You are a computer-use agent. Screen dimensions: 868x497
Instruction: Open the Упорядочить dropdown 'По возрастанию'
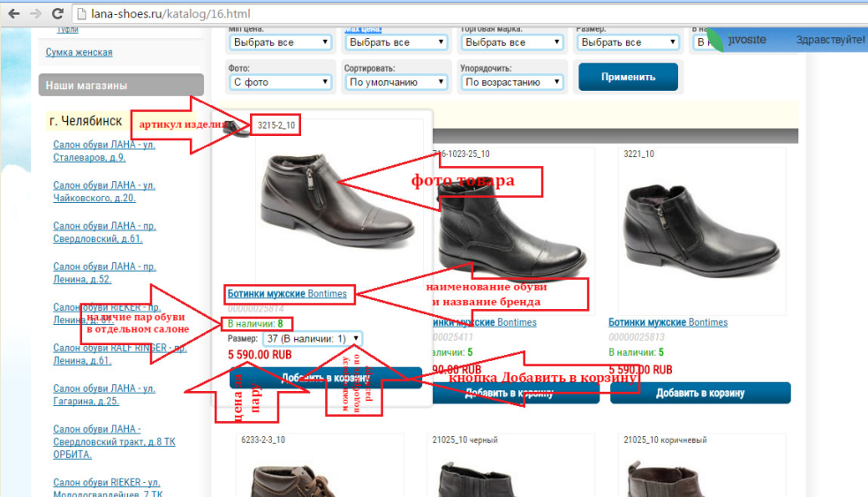point(512,82)
